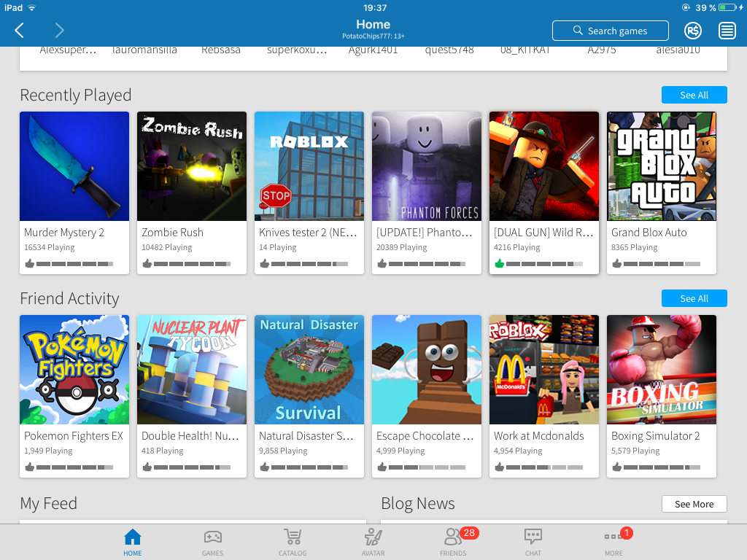Viewport: 747px width, 560px height.
Task: Open Nuclear Plant Tycoon thumbnail
Action: click(x=192, y=370)
